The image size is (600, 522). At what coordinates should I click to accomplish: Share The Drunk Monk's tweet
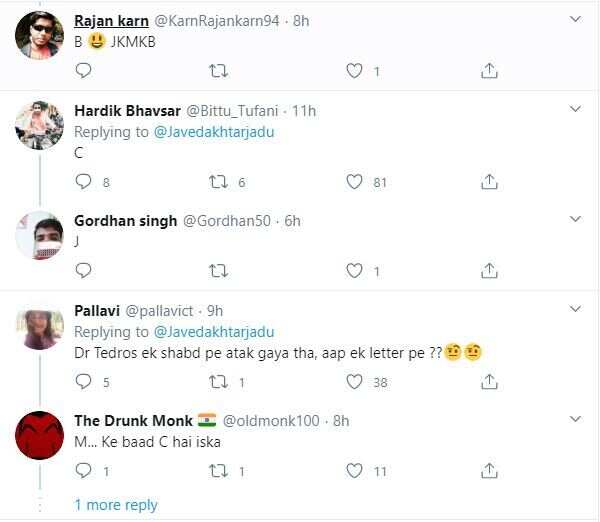(x=489, y=470)
